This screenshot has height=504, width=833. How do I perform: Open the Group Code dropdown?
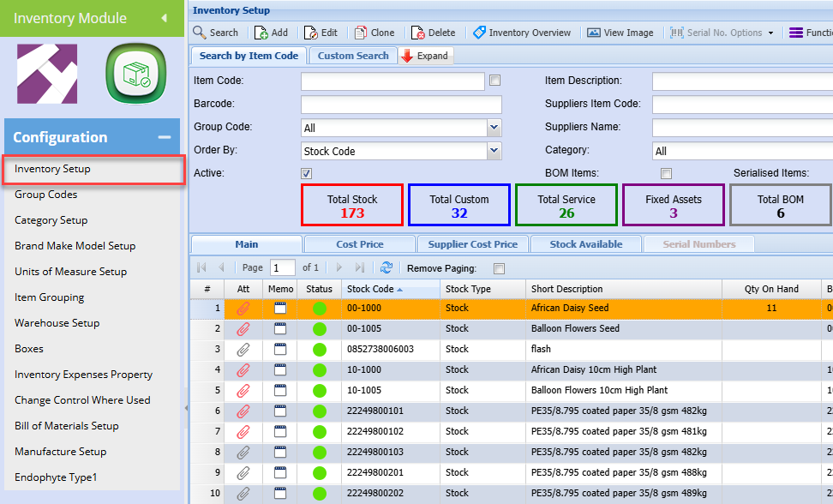(x=494, y=128)
